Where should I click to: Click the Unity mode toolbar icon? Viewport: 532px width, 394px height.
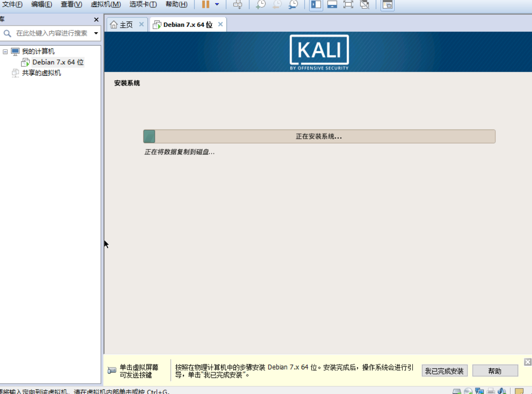point(365,5)
